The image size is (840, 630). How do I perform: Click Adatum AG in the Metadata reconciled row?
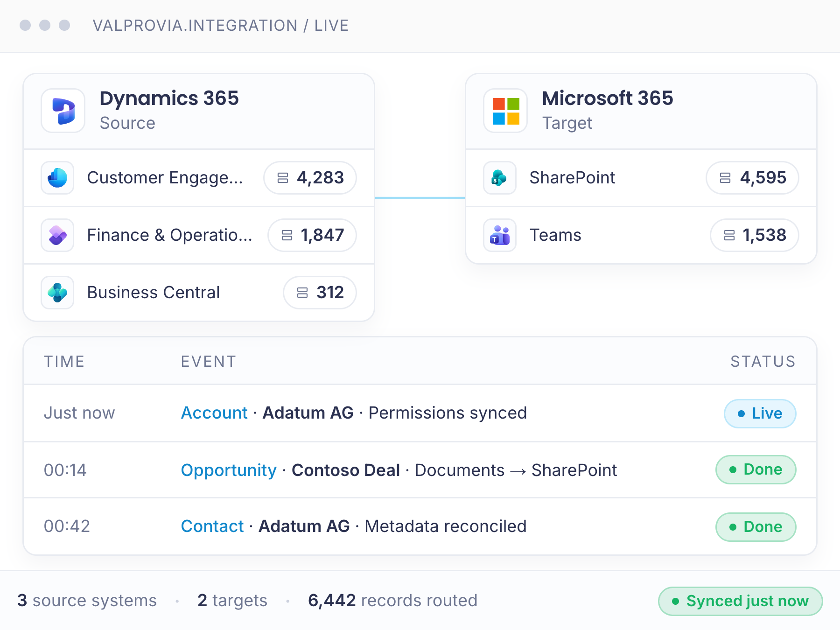tap(304, 526)
